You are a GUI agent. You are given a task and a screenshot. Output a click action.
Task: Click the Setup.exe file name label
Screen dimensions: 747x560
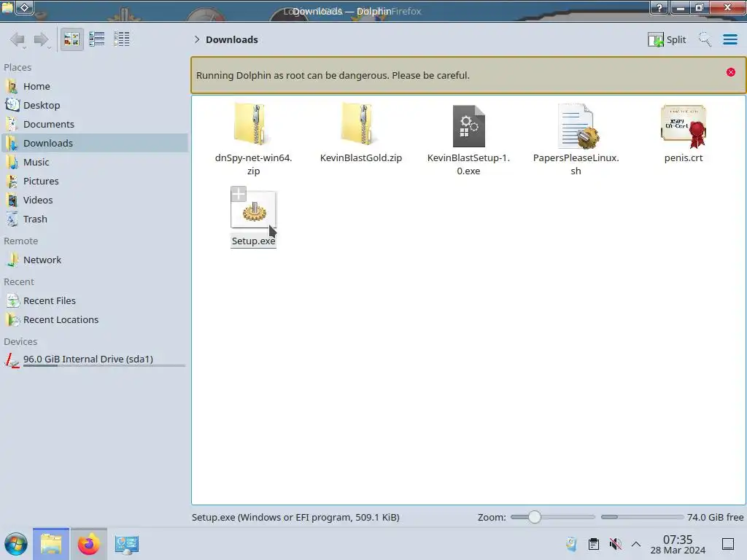pyautogui.click(x=253, y=241)
